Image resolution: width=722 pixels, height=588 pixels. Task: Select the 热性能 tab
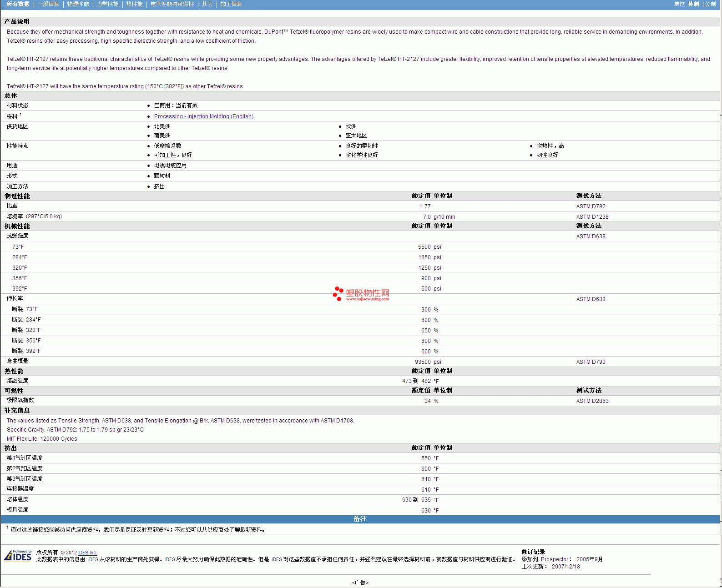[x=134, y=4]
